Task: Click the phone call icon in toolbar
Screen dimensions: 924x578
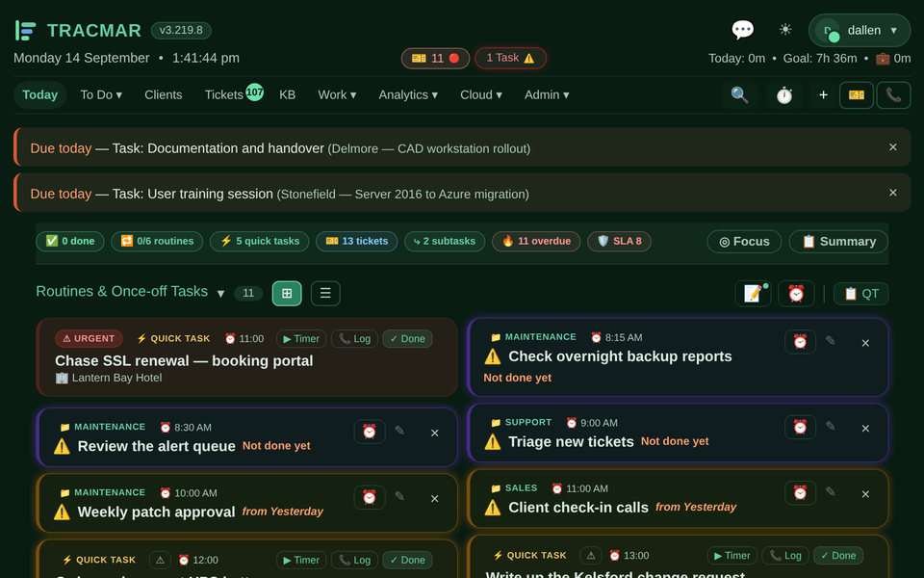Action: [x=893, y=95]
